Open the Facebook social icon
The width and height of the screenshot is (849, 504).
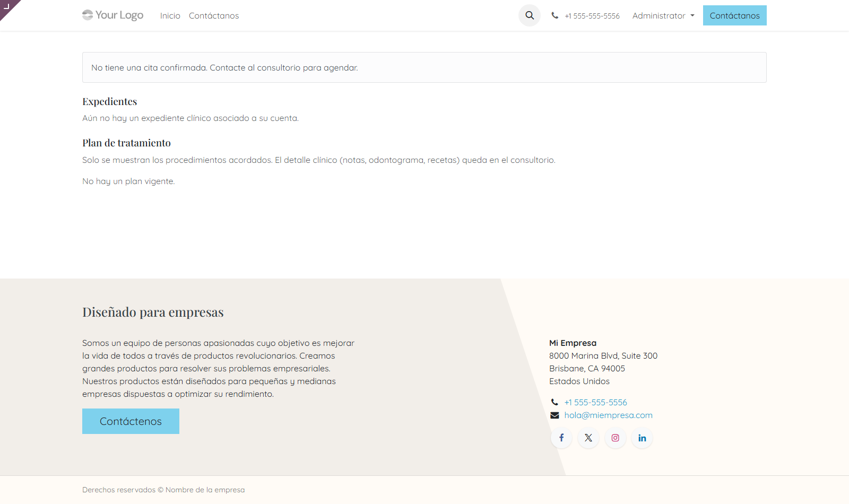(x=561, y=438)
